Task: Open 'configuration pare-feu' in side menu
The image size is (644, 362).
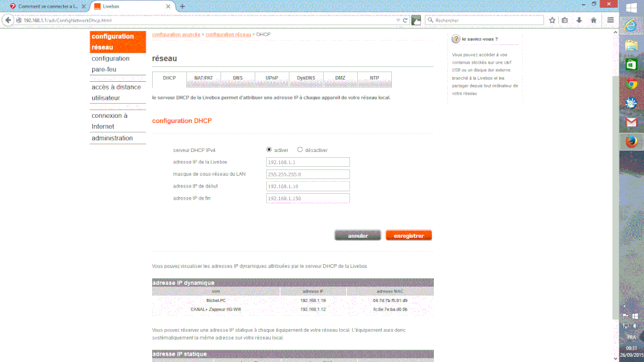Action: coord(118,64)
